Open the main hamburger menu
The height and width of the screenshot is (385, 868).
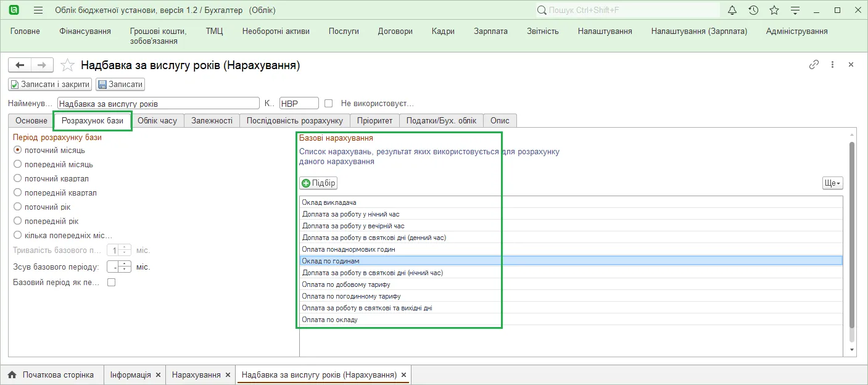pyautogui.click(x=38, y=10)
